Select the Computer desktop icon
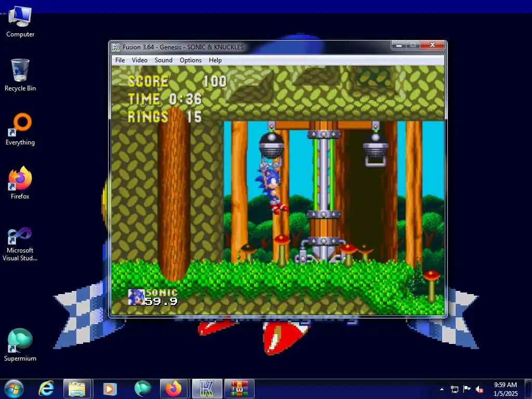The height and width of the screenshot is (399, 532). [x=20, y=22]
